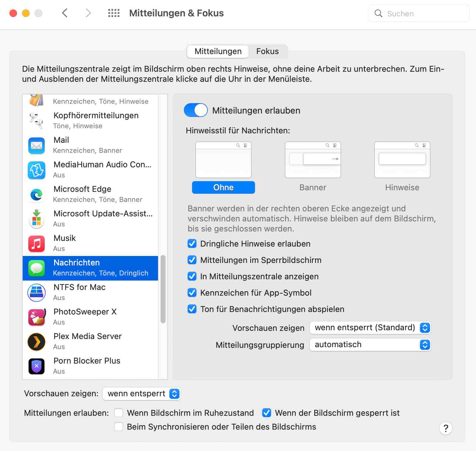Choose the Hinweise alert style label

point(402,187)
